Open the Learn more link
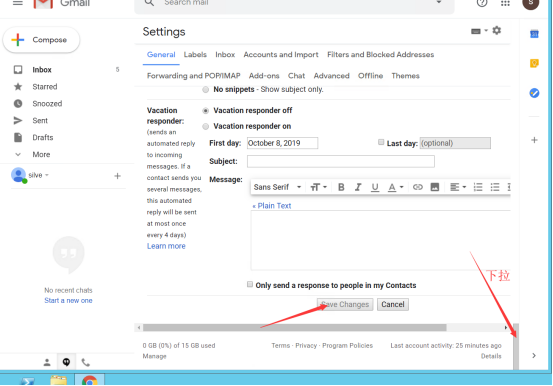The height and width of the screenshot is (386, 553). [166, 246]
